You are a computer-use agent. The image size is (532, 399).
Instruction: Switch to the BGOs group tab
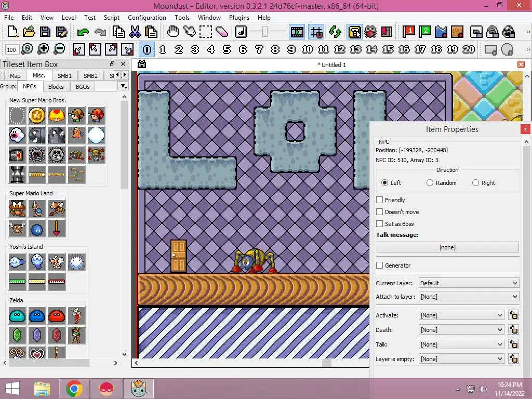pyautogui.click(x=83, y=87)
